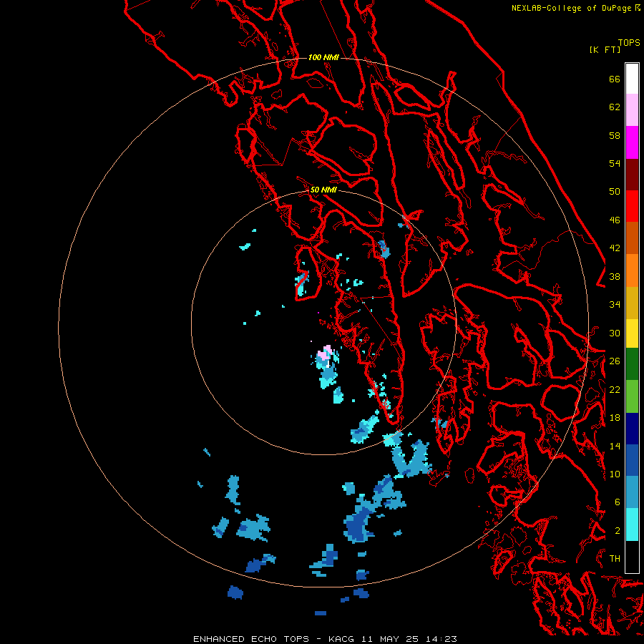The width and height of the screenshot is (644, 644).
Task: Click the navy blue legend swatch
Action: tap(632, 429)
